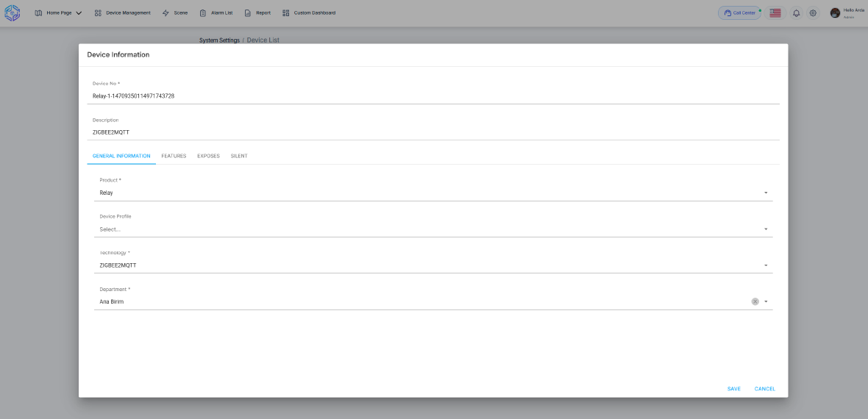The height and width of the screenshot is (419, 868).
Task: Open the notifications bell
Action: [x=796, y=13]
